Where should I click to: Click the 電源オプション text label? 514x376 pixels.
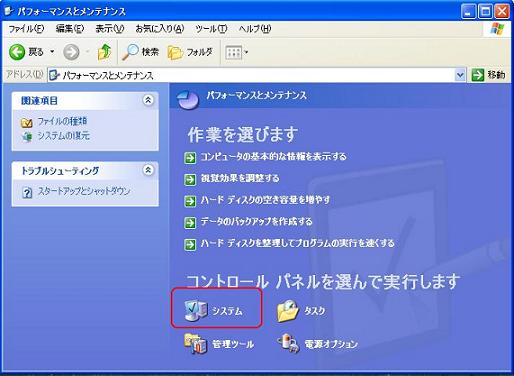point(331,344)
